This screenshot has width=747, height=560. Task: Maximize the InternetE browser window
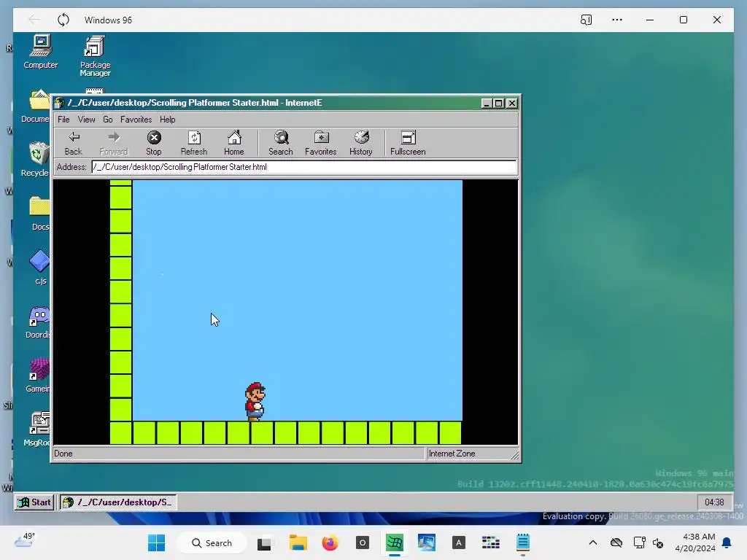[498, 104]
